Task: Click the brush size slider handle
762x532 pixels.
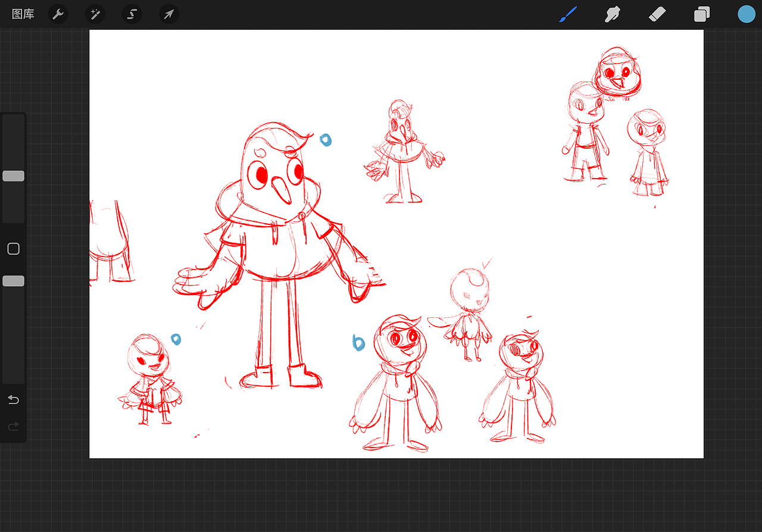Action: click(13, 176)
